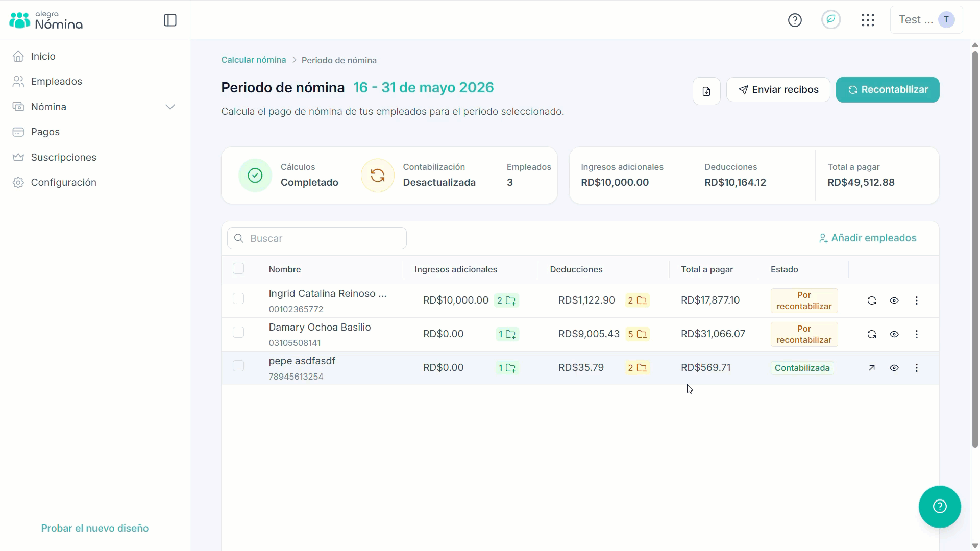Open the floating help chat button
Image resolution: width=980 pixels, height=551 pixels.
tap(940, 507)
